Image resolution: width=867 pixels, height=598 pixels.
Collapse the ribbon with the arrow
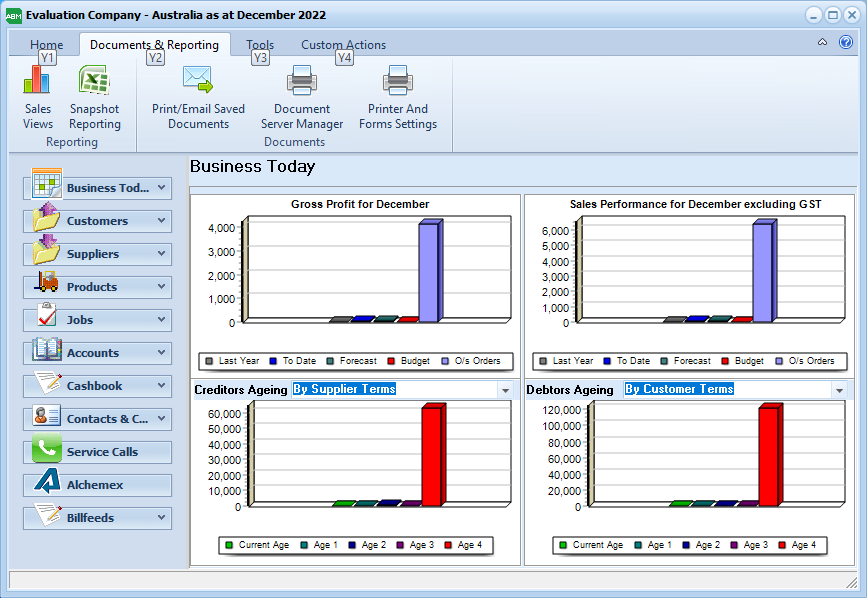(822, 43)
